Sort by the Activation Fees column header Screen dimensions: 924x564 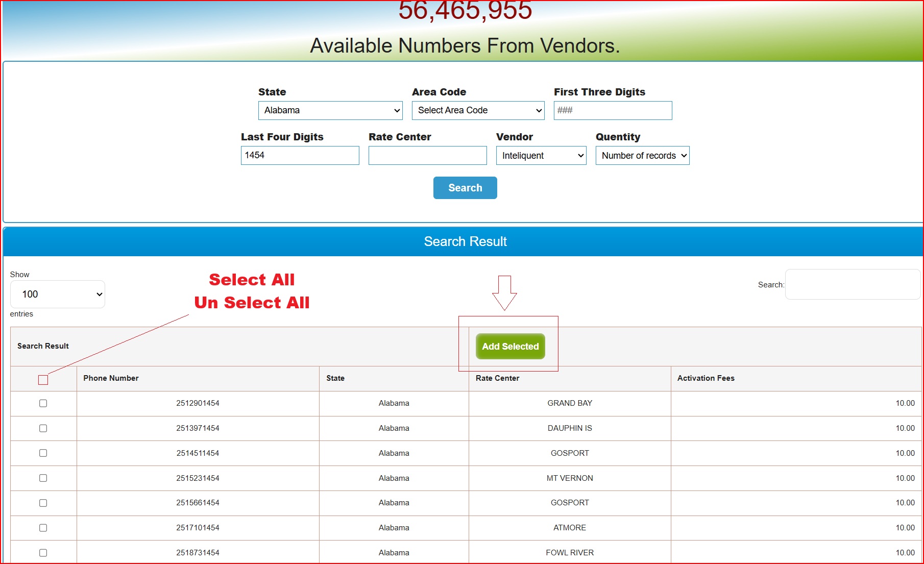coord(706,378)
